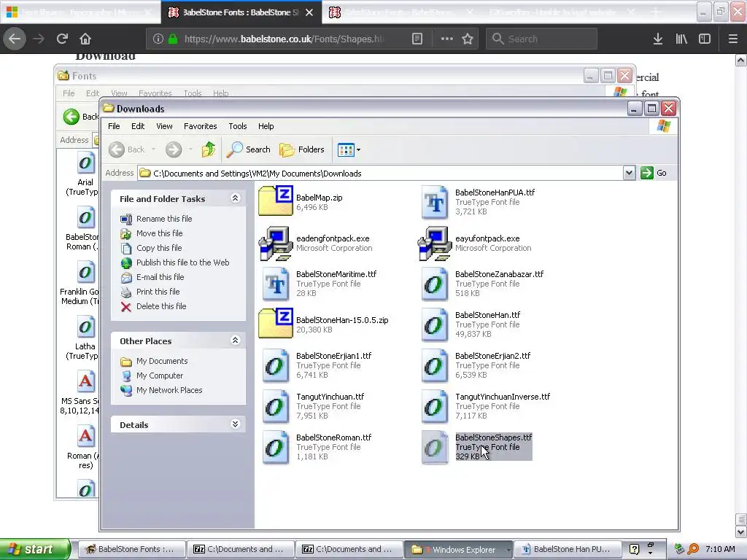The image size is (747, 560).
Task: Select the BabelStoneHanPUA.ttf font icon
Action: click(x=435, y=203)
